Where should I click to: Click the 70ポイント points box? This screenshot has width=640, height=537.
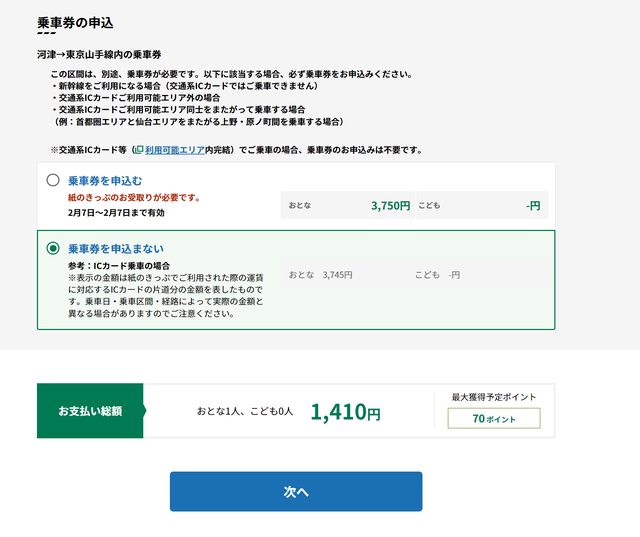click(494, 419)
